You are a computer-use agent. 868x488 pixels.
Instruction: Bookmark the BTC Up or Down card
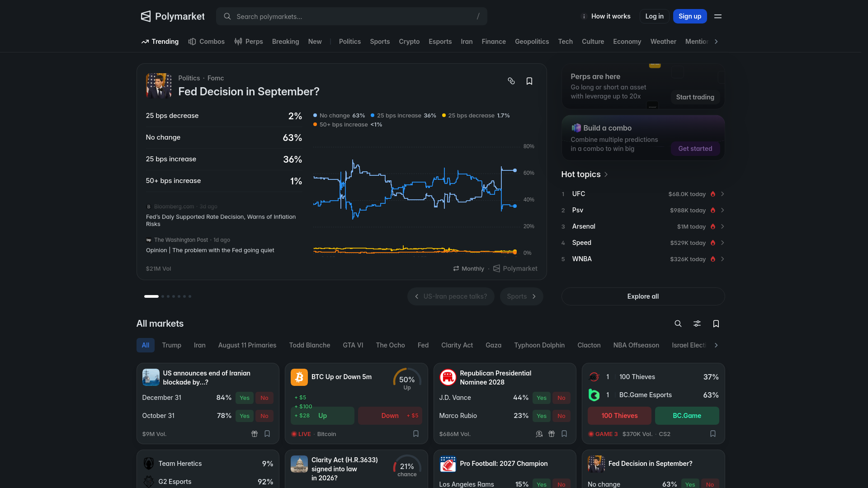[x=416, y=434]
